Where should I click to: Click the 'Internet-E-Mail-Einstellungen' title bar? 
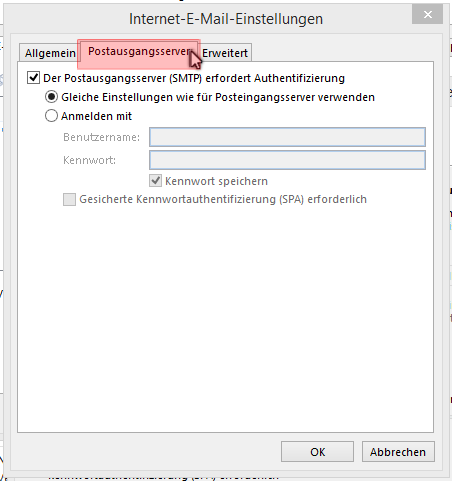[x=226, y=19]
